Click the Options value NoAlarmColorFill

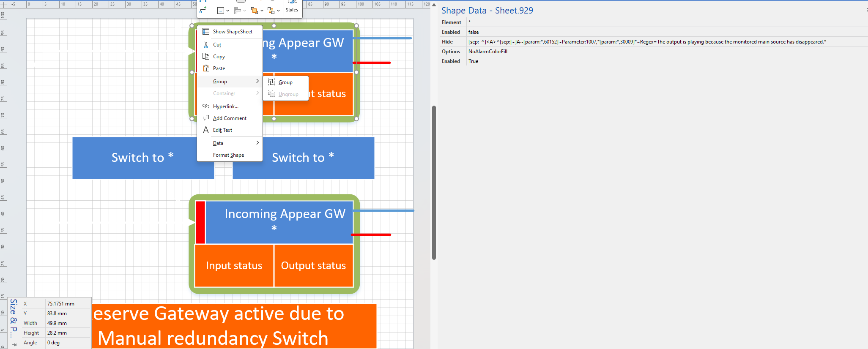pos(487,52)
